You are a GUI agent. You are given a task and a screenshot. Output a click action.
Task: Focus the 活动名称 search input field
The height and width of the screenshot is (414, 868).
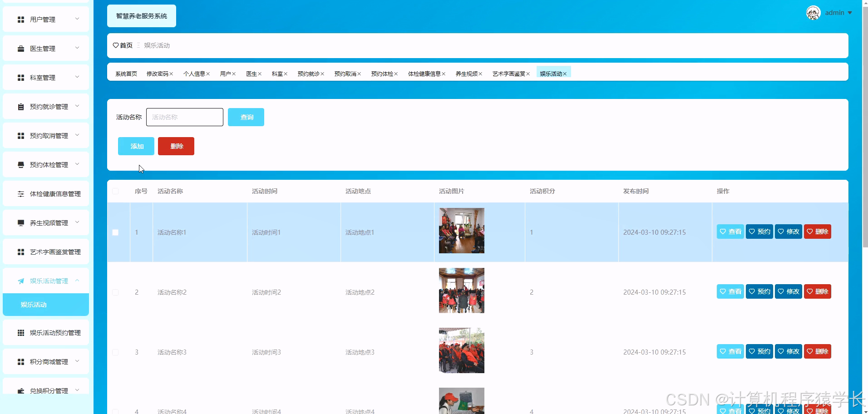point(185,117)
